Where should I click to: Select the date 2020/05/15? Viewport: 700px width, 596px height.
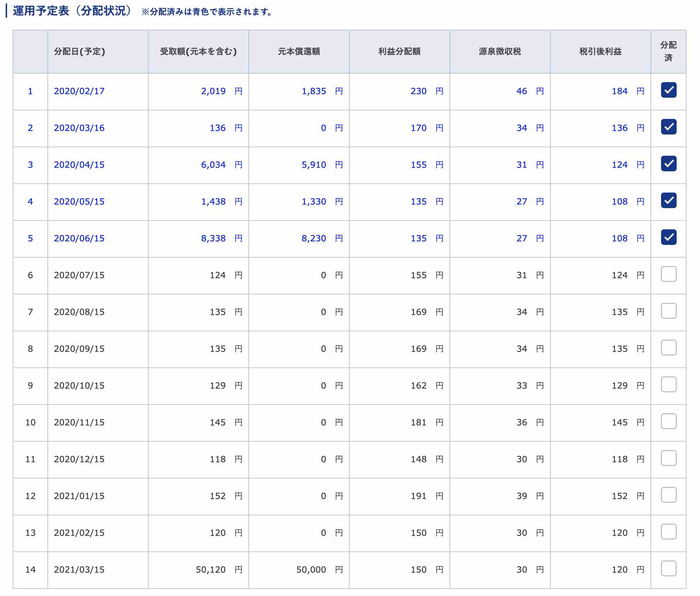(x=79, y=202)
